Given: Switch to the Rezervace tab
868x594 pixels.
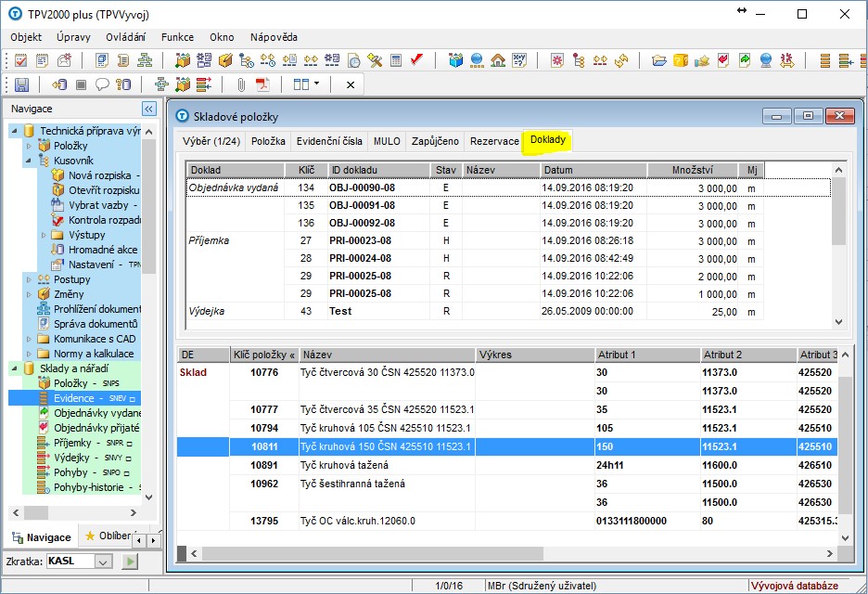Looking at the screenshot, I should [494, 141].
